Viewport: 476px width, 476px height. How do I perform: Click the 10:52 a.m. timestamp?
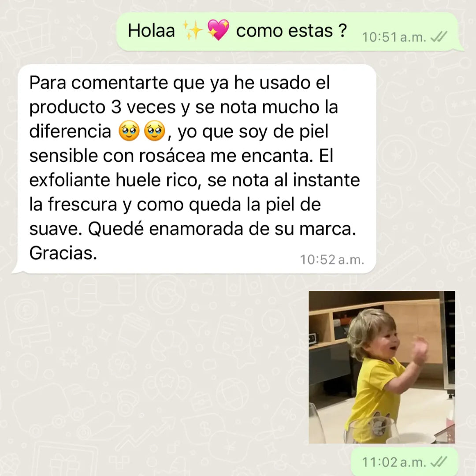pos(332,260)
